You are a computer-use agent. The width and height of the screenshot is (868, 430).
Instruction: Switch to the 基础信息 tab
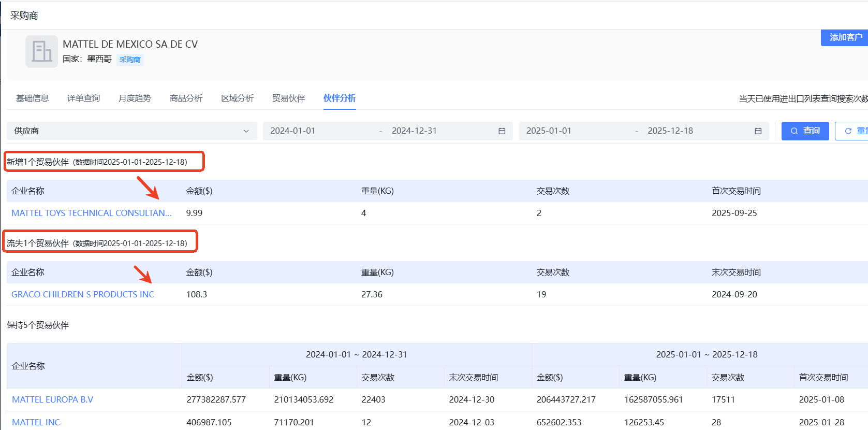(32, 98)
